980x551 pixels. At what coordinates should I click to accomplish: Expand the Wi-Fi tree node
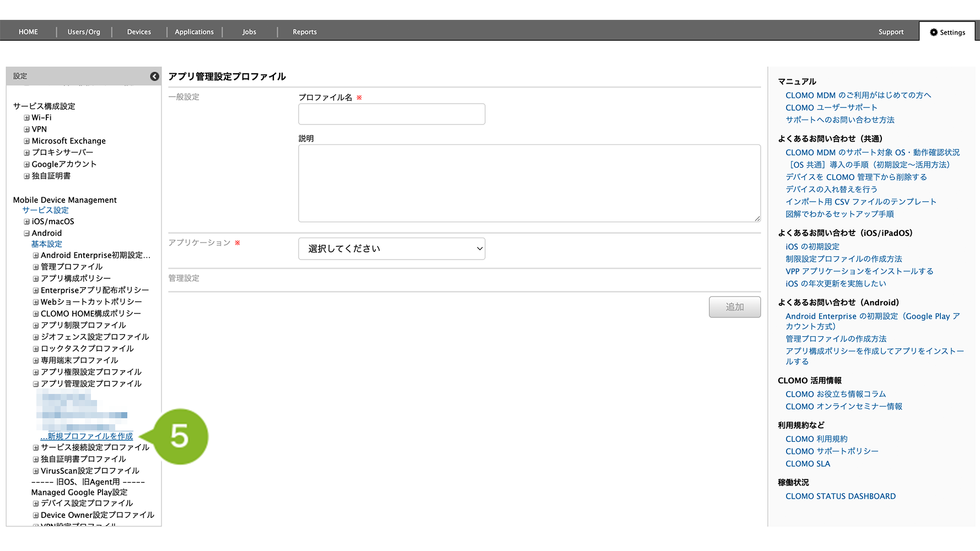tap(26, 118)
